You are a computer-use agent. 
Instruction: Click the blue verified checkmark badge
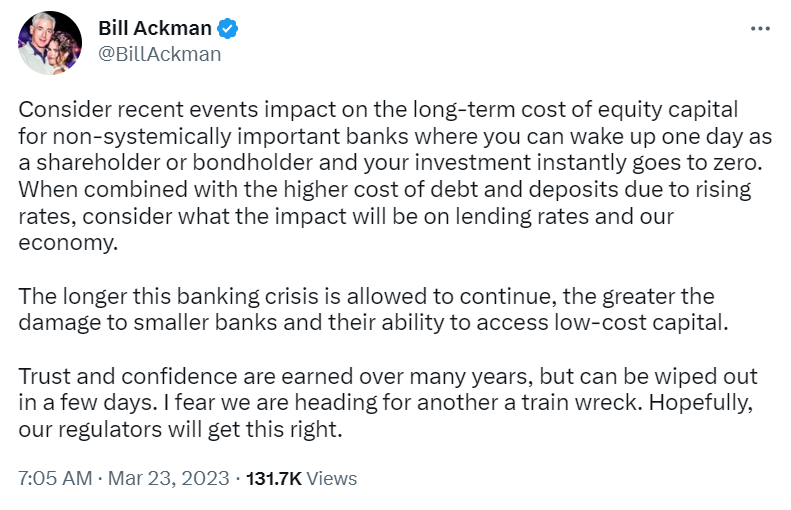coord(228,28)
